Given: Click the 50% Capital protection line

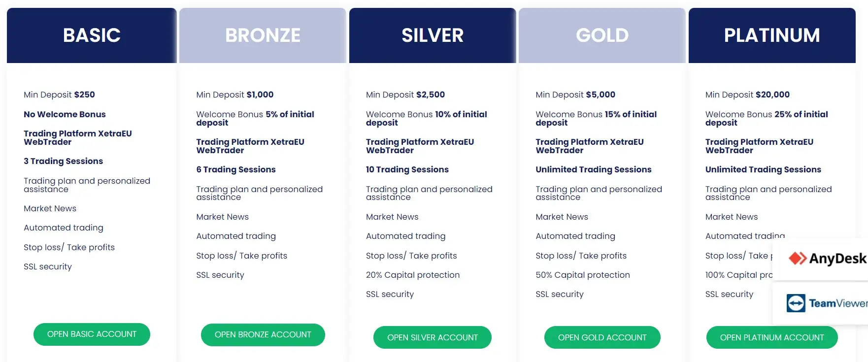Looking at the screenshot, I should click(x=583, y=275).
